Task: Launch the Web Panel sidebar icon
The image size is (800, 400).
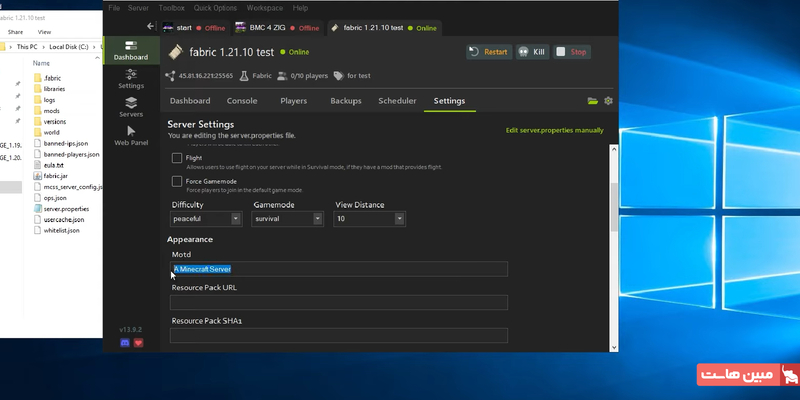Action: (x=131, y=134)
